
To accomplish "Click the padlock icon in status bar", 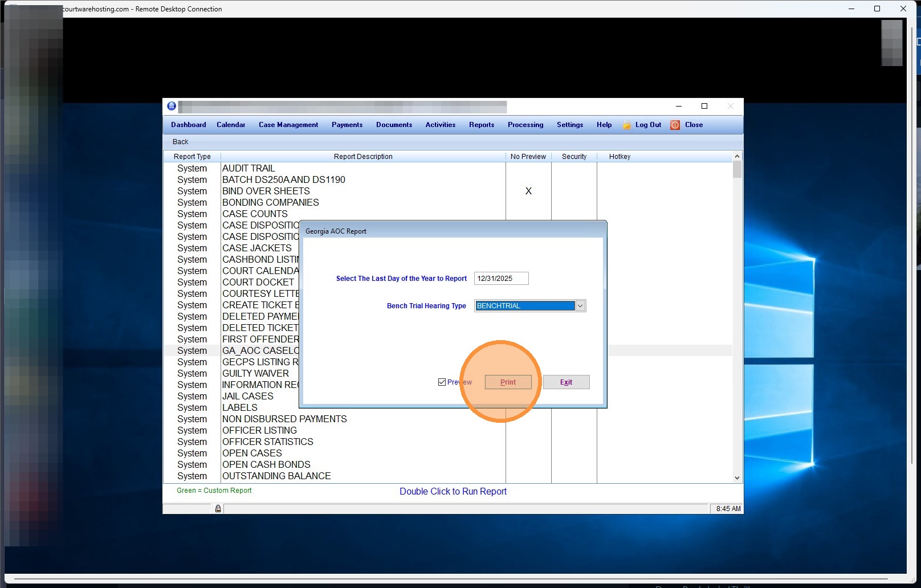I will (x=218, y=508).
